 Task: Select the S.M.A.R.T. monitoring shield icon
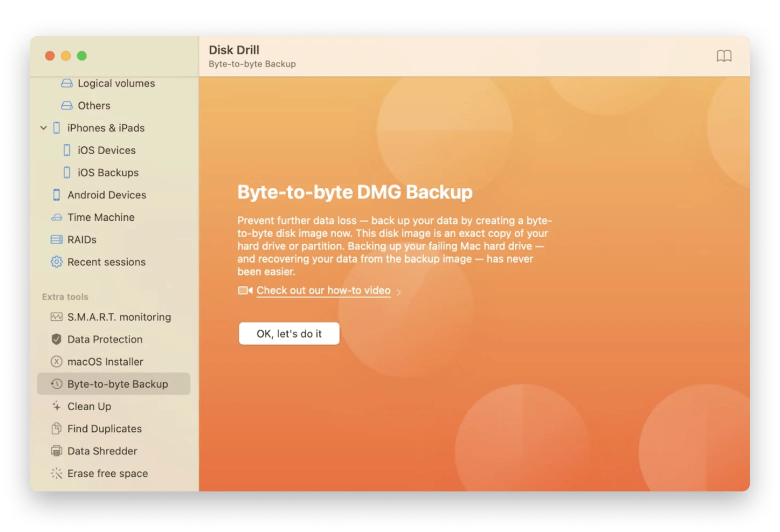[56, 316]
